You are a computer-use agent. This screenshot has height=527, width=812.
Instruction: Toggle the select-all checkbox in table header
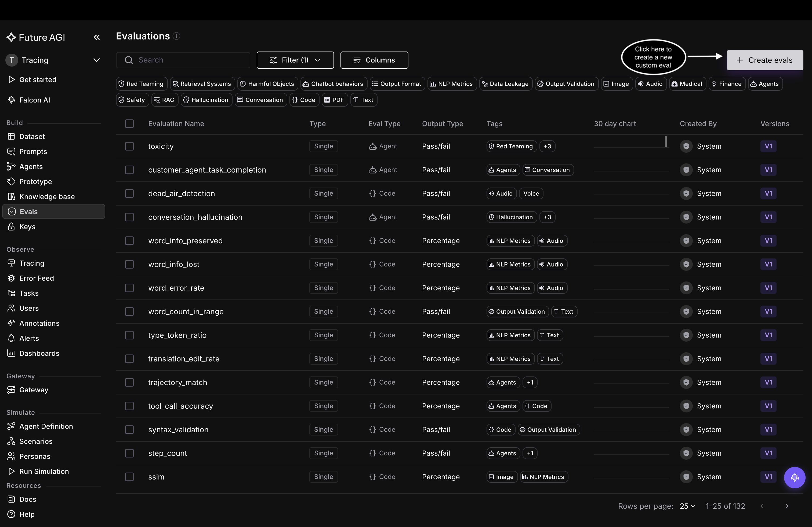point(129,123)
